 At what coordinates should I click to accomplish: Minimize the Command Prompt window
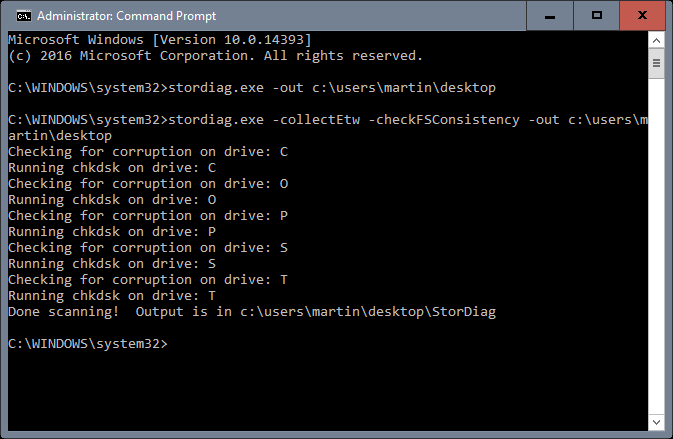coord(550,16)
